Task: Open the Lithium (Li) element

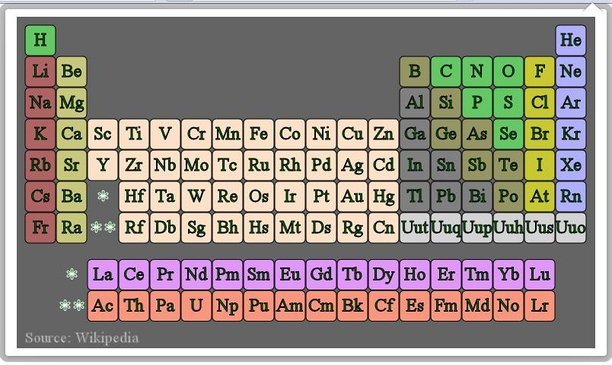Action: (x=40, y=71)
